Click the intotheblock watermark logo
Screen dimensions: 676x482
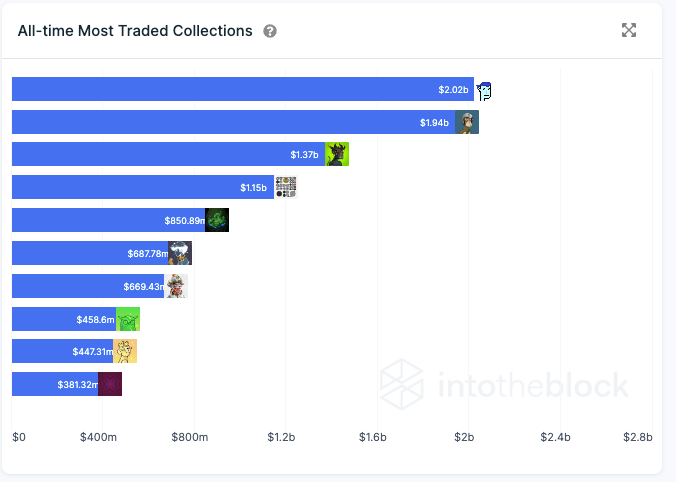pyautogui.click(x=504, y=385)
